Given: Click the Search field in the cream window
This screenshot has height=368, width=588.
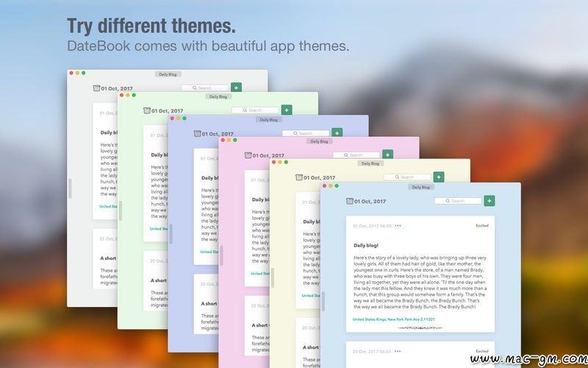Looking at the screenshot, I should (407, 177).
